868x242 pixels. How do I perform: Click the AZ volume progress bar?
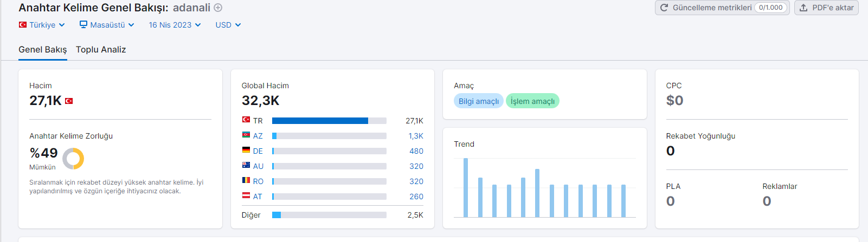click(329, 136)
